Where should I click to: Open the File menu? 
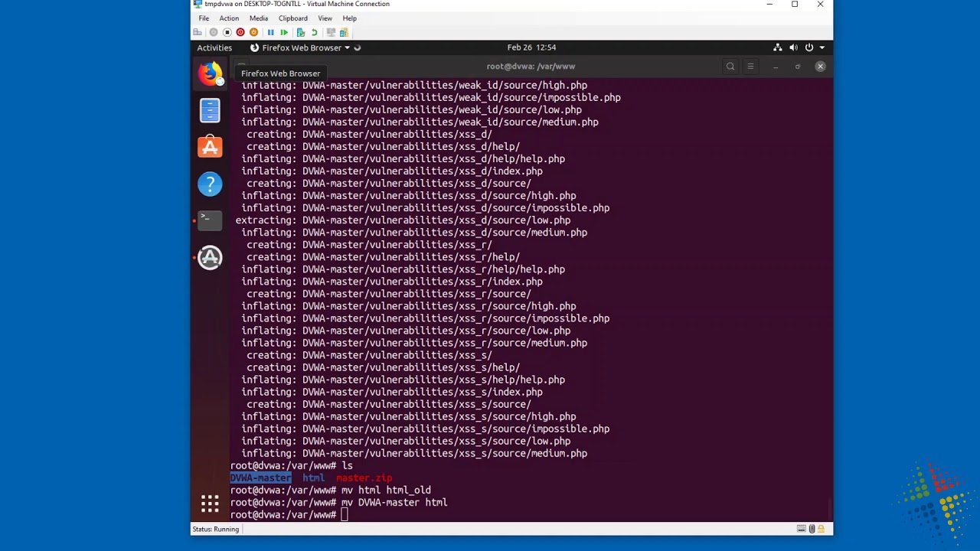(x=204, y=18)
